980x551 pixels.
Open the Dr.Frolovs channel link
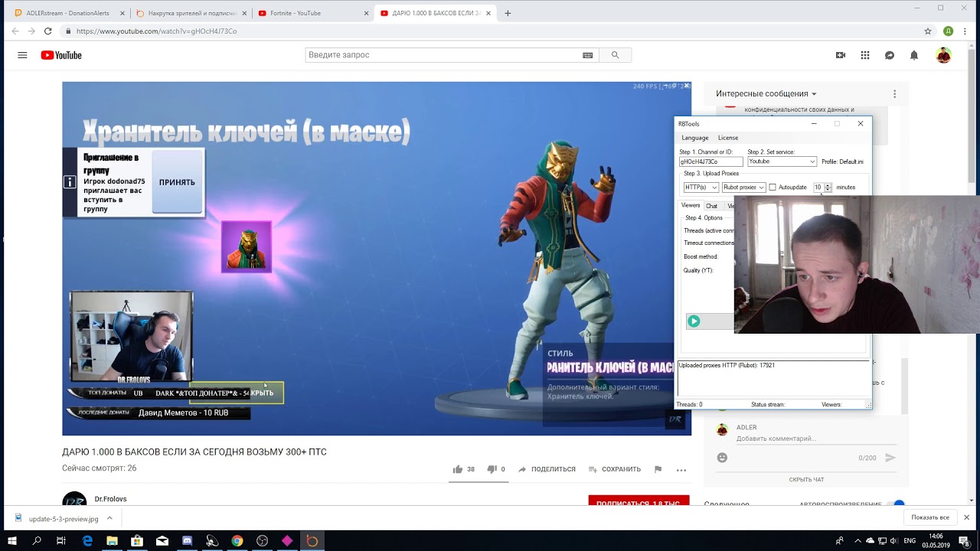tap(110, 499)
